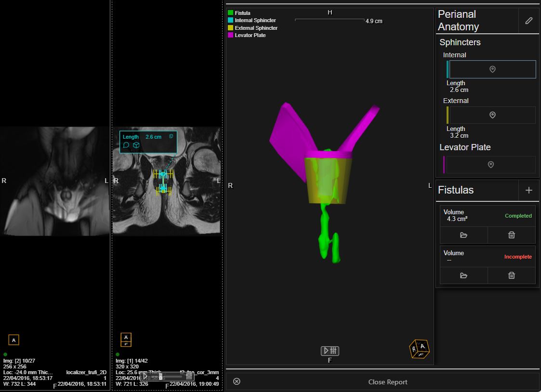Click the Close Report button
Screen dimensions: 541x392
388,382
